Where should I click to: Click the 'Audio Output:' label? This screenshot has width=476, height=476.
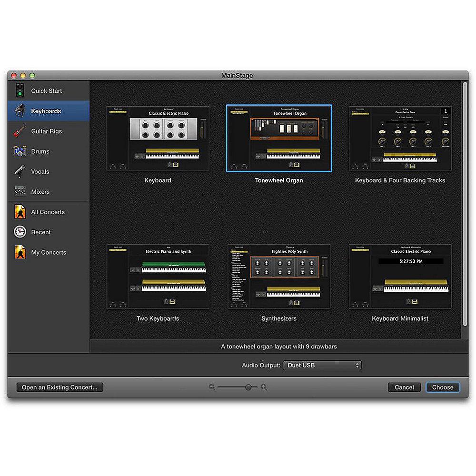click(261, 365)
